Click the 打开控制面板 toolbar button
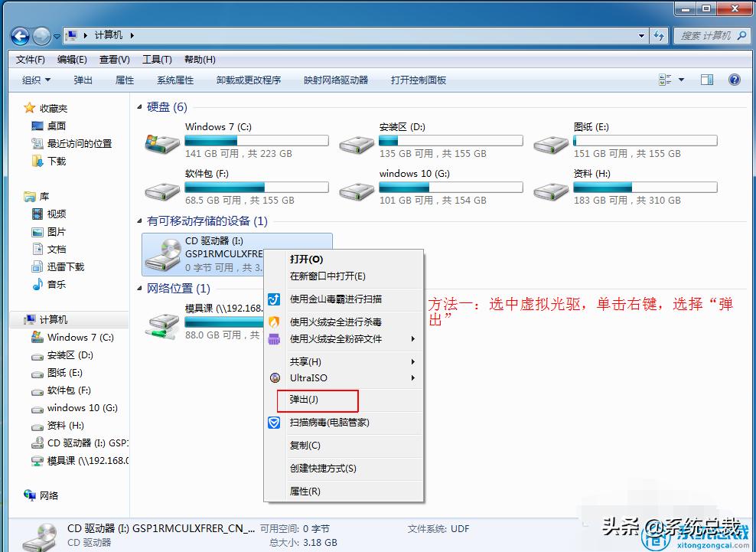The image size is (756, 552). [418, 79]
